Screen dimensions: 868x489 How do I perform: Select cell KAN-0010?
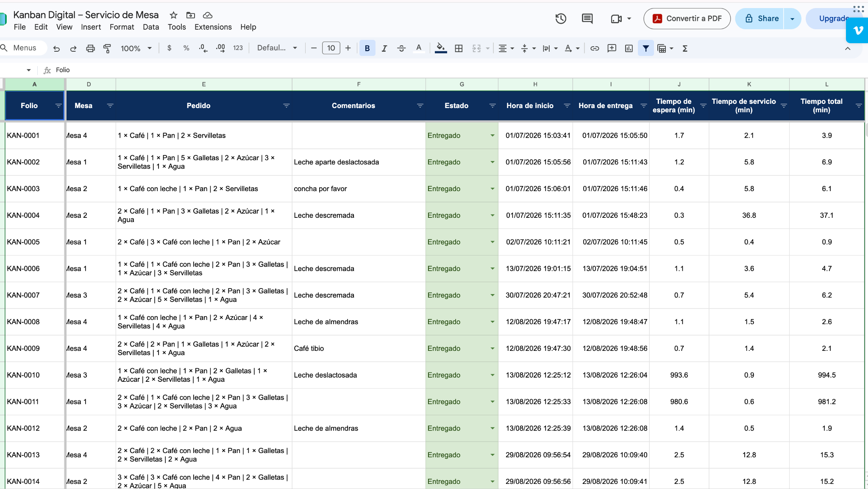(34, 375)
